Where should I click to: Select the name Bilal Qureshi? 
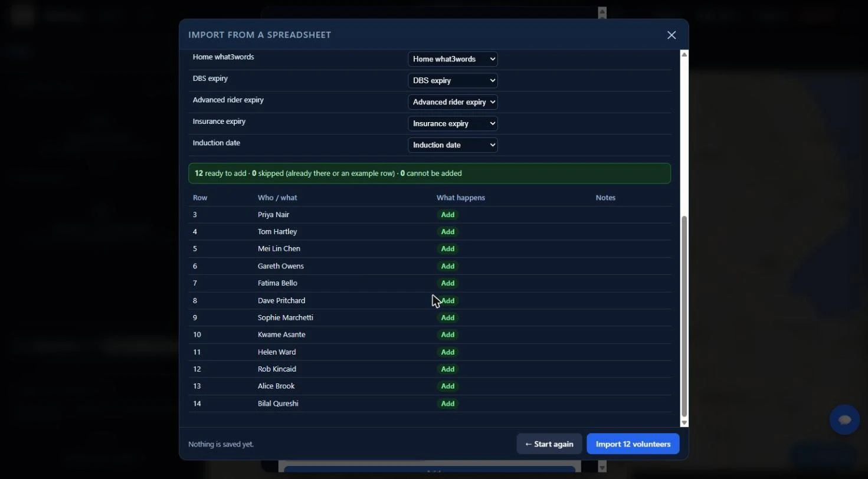click(x=278, y=403)
